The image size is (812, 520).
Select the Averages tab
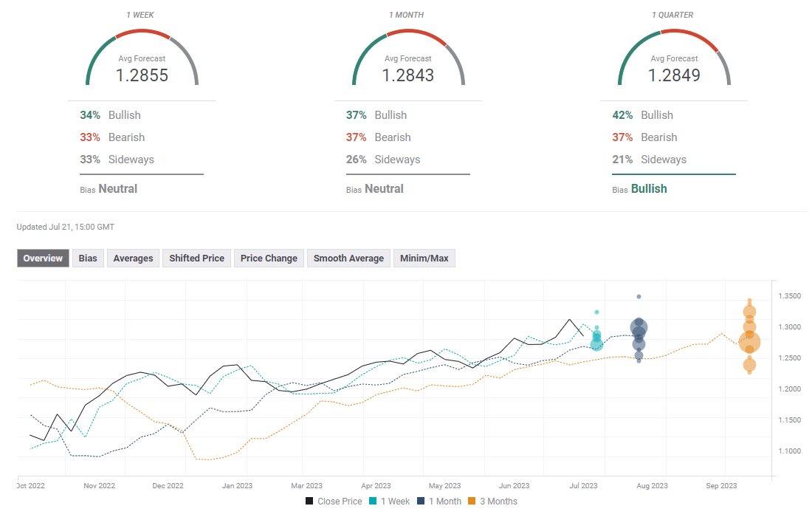(x=133, y=258)
